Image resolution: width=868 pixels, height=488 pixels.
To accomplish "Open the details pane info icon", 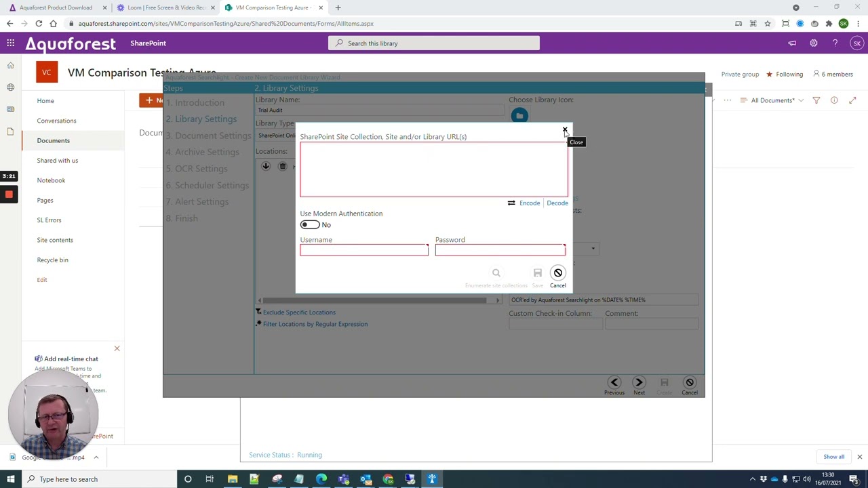I will [834, 100].
